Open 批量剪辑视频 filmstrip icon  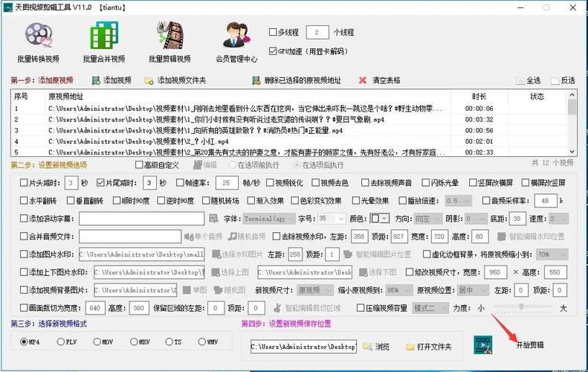coord(170,35)
